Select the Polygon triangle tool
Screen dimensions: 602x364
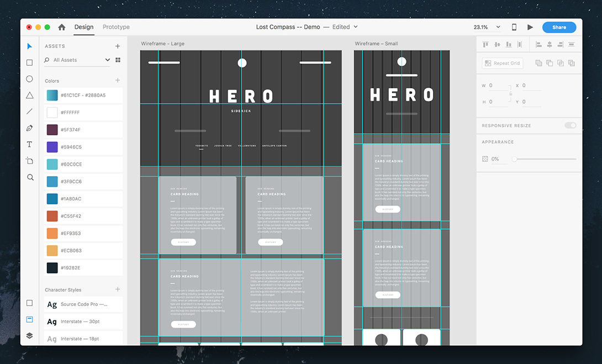[30, 96]
